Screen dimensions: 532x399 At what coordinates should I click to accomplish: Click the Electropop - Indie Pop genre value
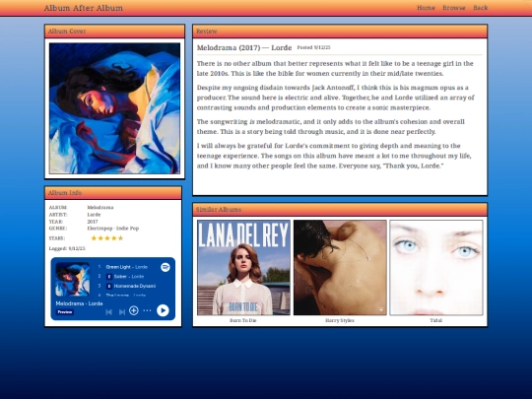113,229
